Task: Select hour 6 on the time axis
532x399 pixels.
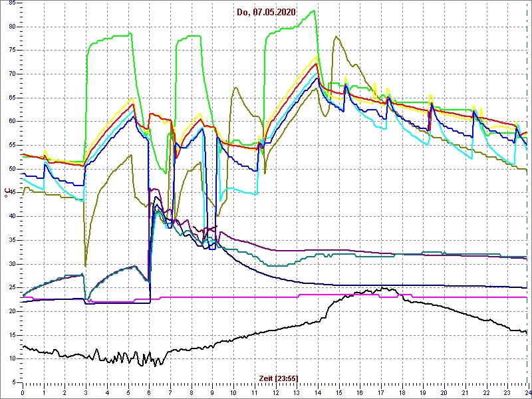Action: (149, 392)
